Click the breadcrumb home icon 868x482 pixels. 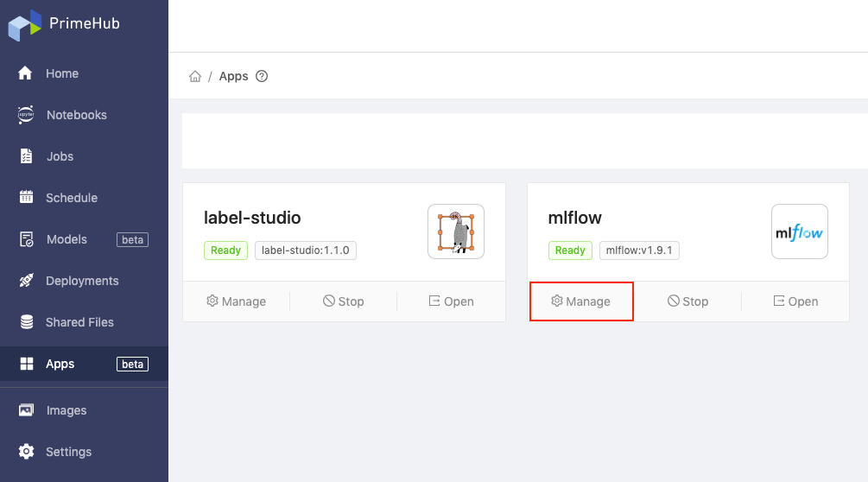pyautogui.click(x=195, y=76)
